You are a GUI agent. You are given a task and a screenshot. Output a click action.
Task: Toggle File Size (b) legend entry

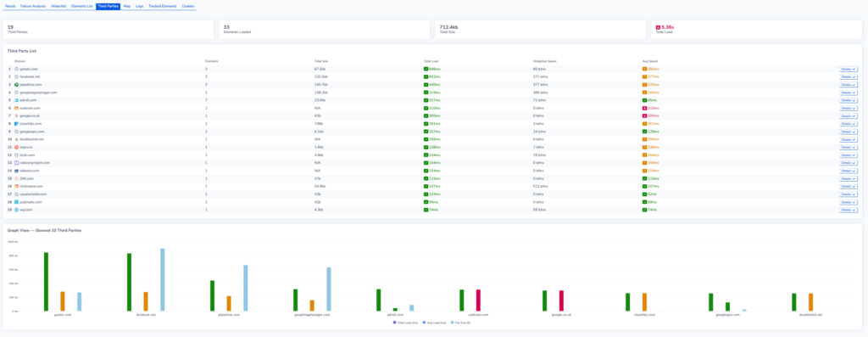tap(460, 322)
